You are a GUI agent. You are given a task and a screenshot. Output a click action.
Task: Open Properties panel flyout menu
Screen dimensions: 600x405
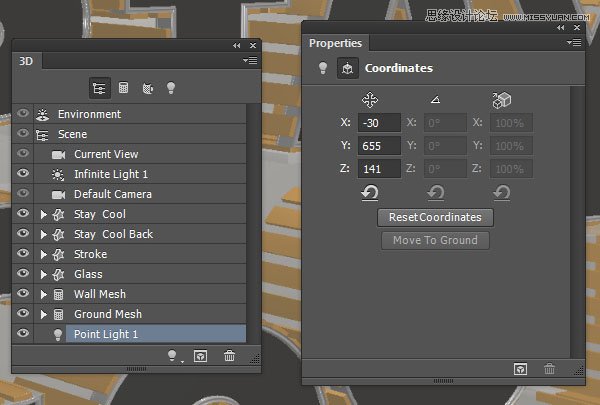click(574, 42)
